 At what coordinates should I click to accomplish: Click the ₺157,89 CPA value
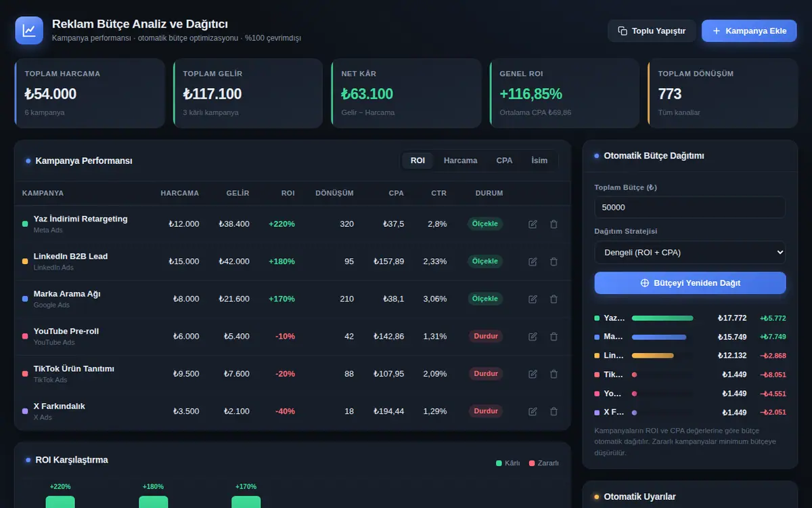click(389, 261)
